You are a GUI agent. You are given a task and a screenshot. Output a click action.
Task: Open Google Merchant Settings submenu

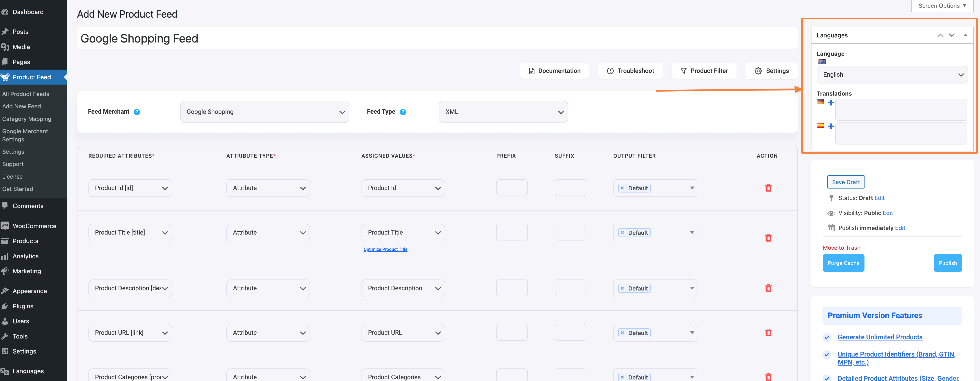click(25, 135)
